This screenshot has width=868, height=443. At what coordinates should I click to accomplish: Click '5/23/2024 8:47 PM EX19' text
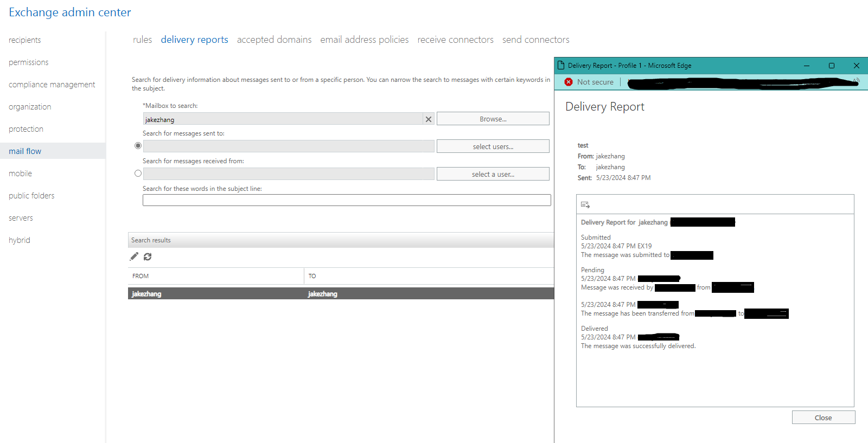616,246
